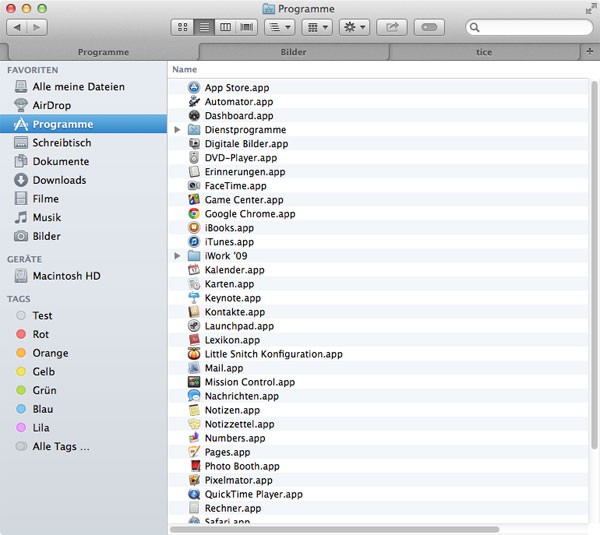Open the arrange-by dropdown in toolbar
The image size is (600, 535).
click(x=280, y=27)
